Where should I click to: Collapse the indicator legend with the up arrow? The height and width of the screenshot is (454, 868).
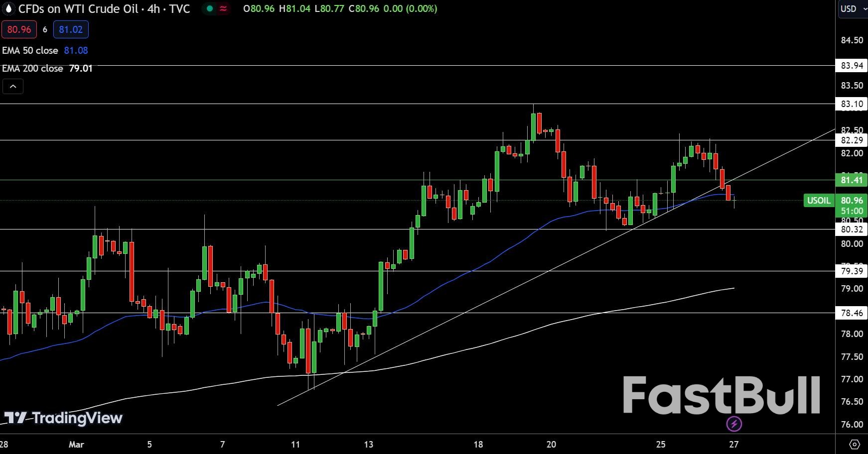pos(13,86)
